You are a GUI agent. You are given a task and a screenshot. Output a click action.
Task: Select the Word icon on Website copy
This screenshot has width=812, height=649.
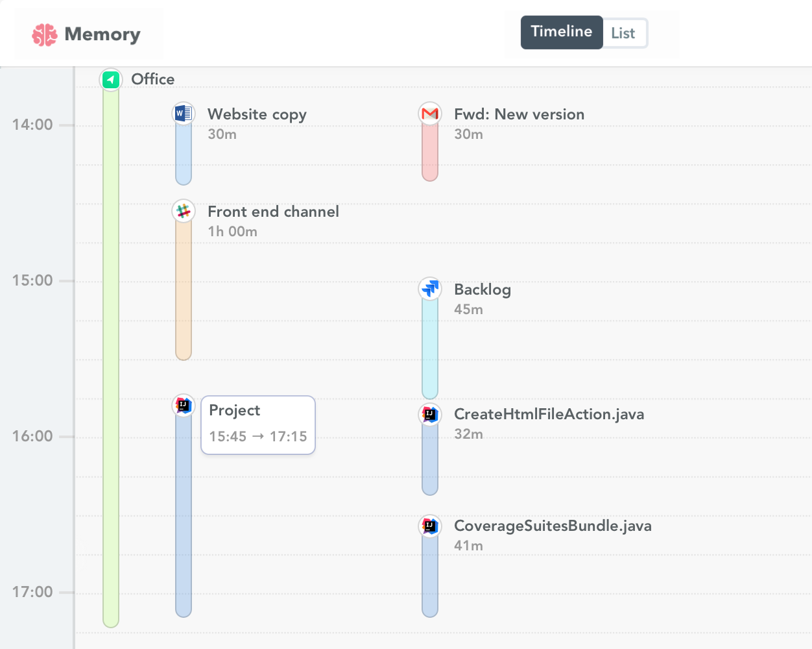click(184, 112)
